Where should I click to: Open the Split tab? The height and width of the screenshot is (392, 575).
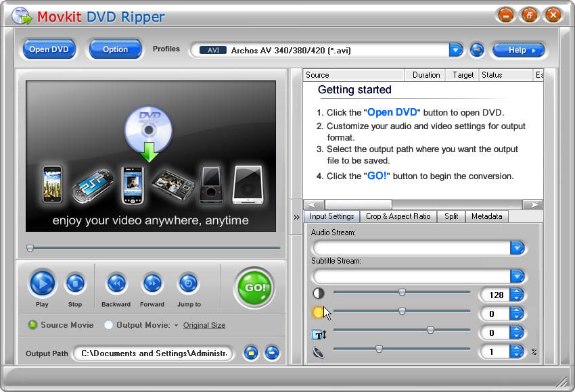point(451,216)
